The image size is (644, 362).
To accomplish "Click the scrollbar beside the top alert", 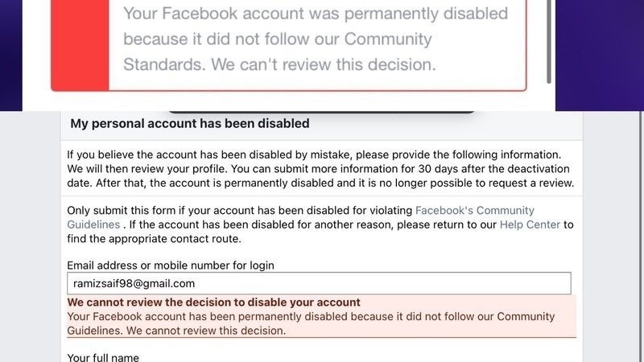I will [x=549, y=40].
